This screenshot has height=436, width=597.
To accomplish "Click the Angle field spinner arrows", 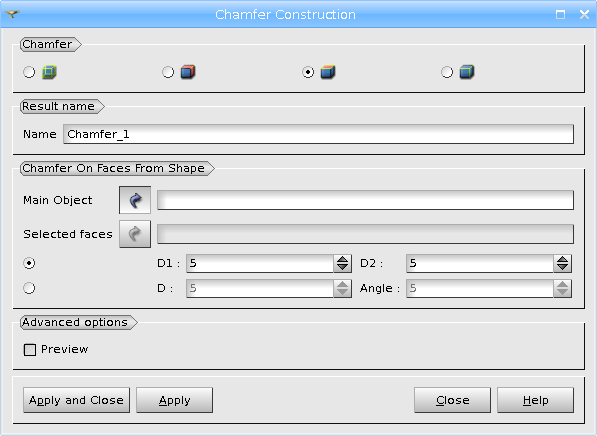I will point(562,288).
